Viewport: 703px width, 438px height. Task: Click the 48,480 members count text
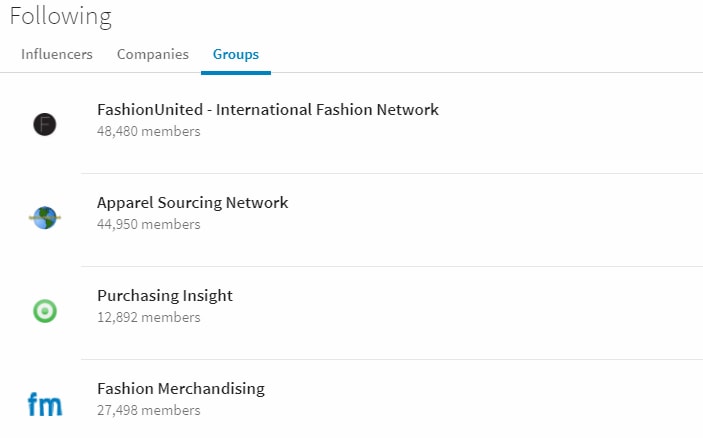149,131
